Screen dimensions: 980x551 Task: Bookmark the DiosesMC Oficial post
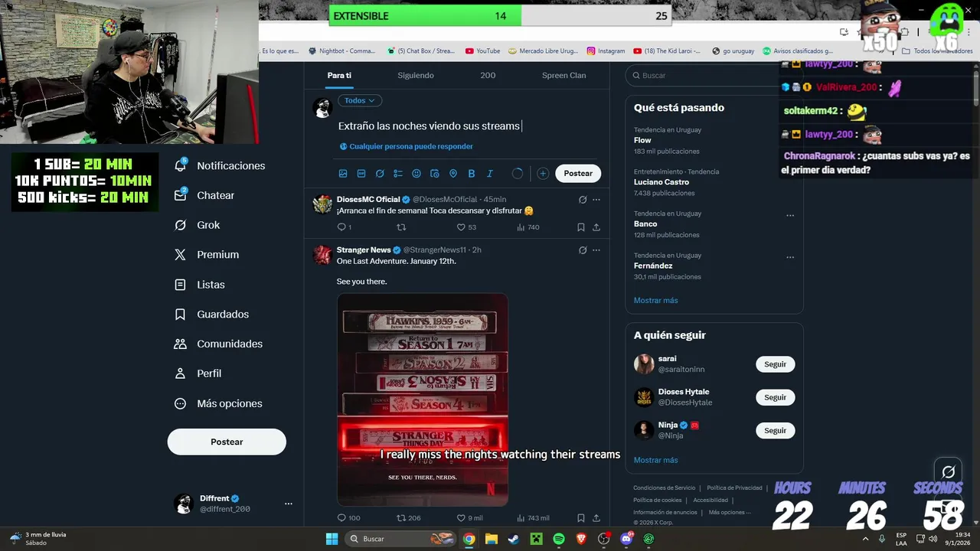[581, 227]
